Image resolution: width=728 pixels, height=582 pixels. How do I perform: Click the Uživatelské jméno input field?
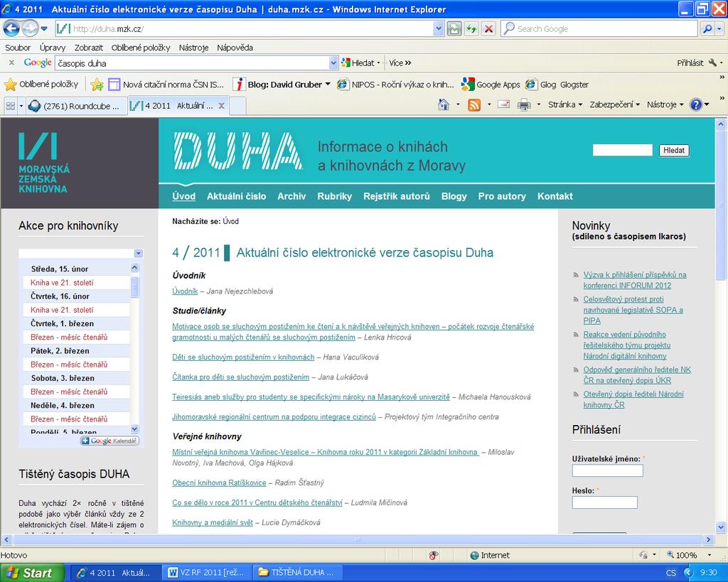tap(607, 470)
